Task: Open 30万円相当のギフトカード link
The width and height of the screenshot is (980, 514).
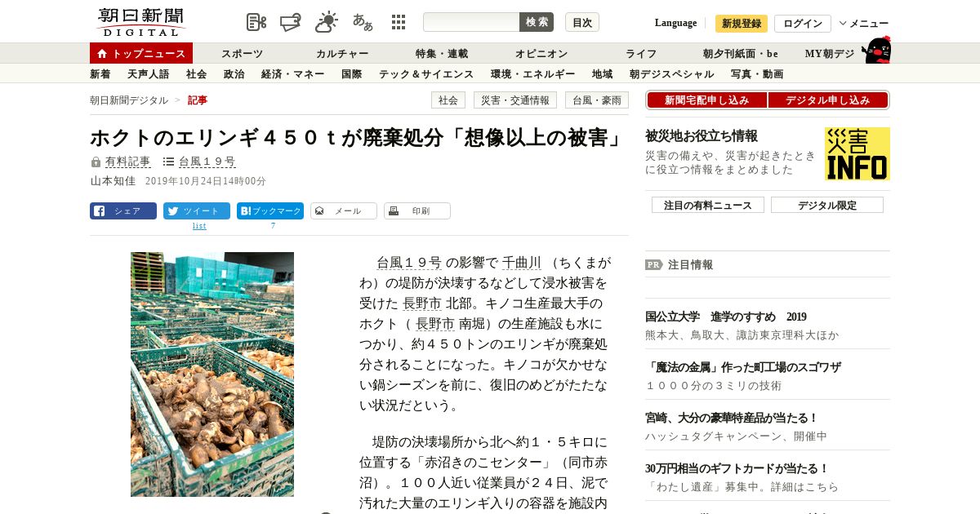Action: pyautogui.click(x=737, y=468)
